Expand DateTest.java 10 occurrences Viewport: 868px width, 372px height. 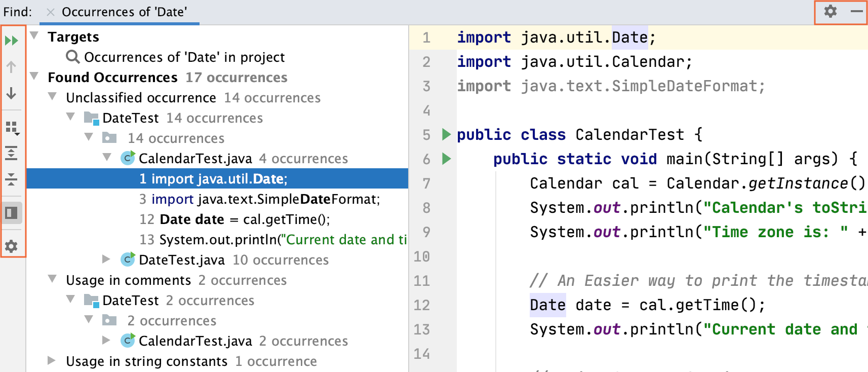106,259
